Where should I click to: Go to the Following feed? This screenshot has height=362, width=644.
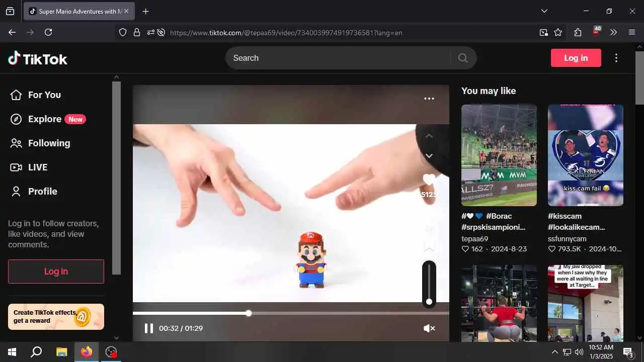(x=40, y=143)
